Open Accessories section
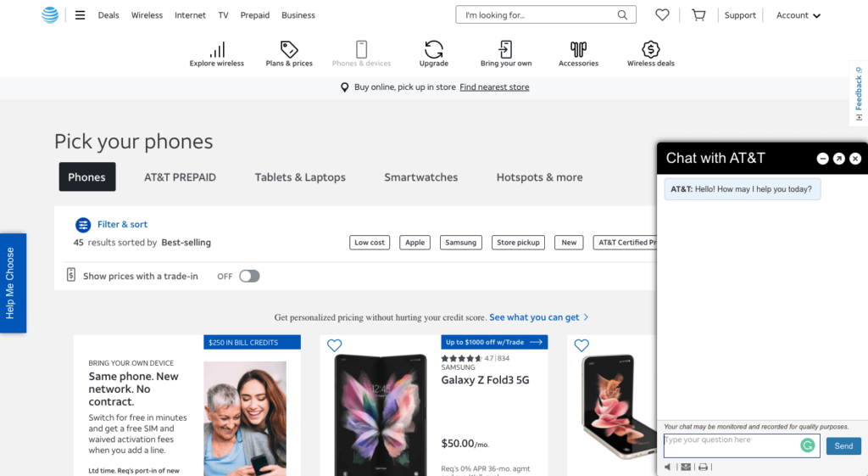Image resolution: width=868 pixels, height=476 pixels. click(x=578, y=53)
